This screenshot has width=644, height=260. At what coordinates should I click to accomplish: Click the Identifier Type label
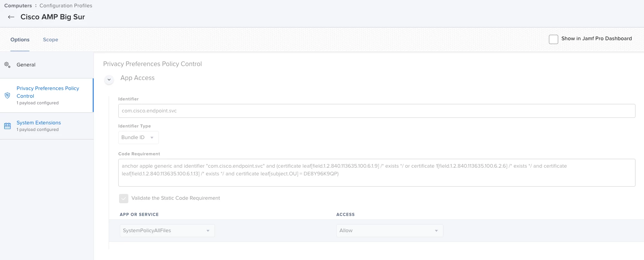(135, 126)
